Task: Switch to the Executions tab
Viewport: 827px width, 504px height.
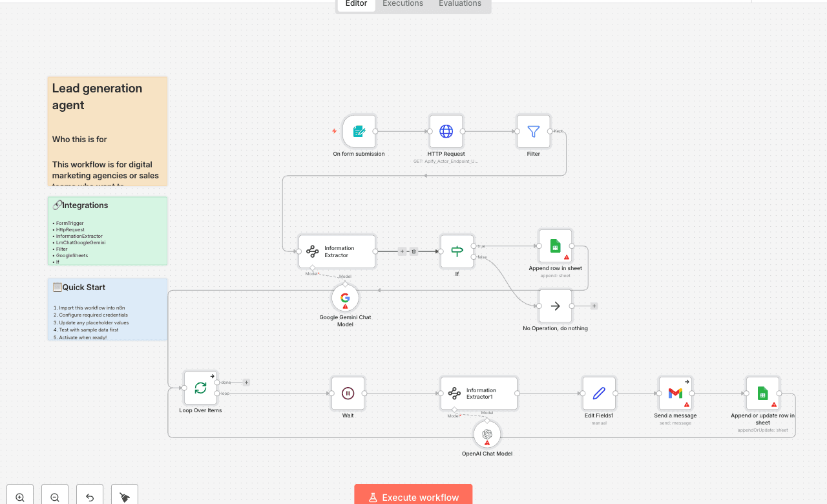Action: (x=402, y=4)
